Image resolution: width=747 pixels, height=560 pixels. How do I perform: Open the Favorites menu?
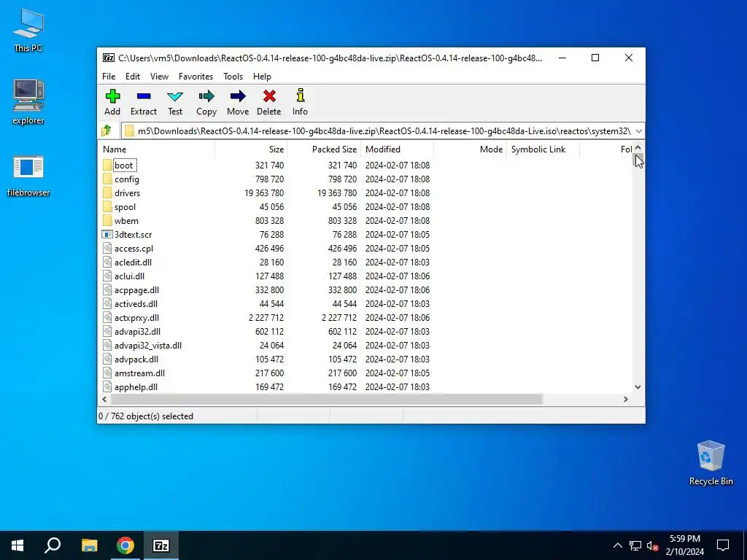pos(196,76)
